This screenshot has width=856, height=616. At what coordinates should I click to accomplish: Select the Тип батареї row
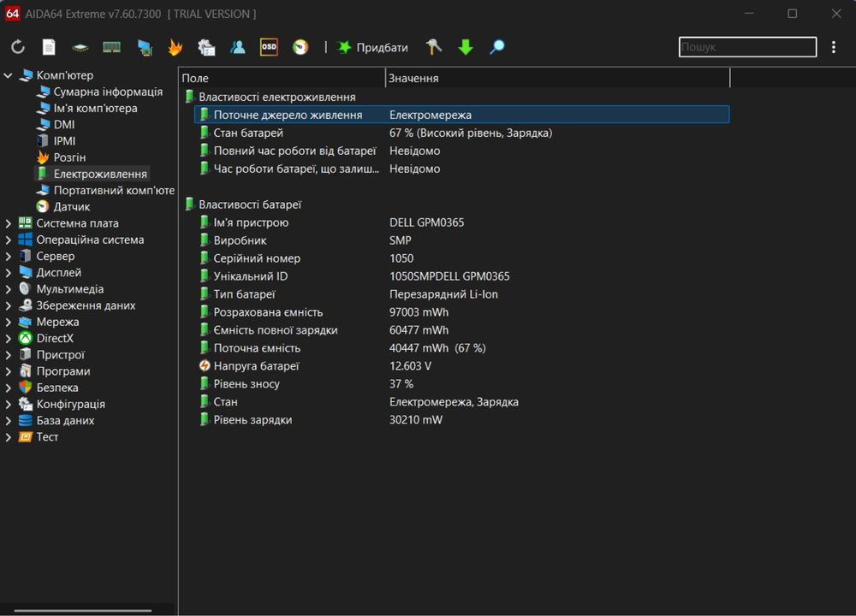(462, 294)
